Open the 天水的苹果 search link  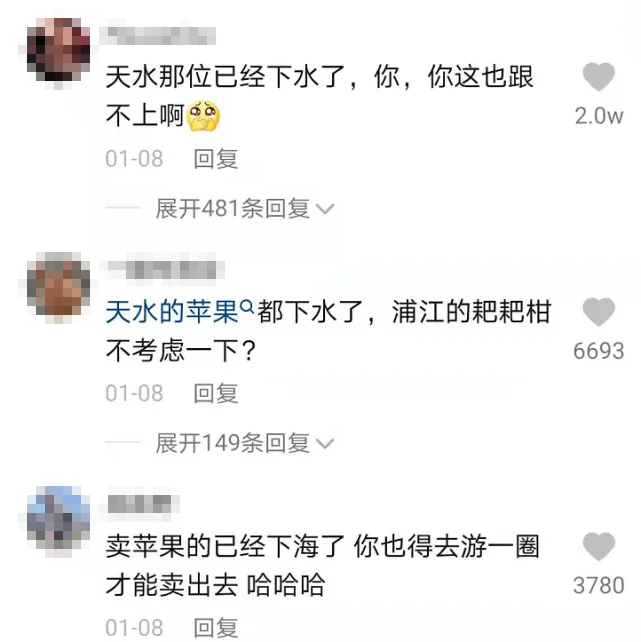pos(172,312)
